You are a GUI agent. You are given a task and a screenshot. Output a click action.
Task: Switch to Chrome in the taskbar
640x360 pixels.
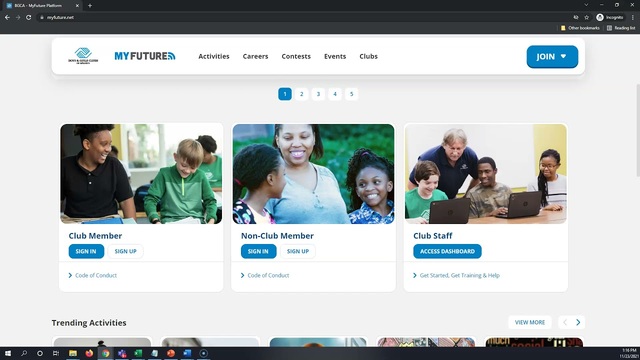[x=105, y=353]
